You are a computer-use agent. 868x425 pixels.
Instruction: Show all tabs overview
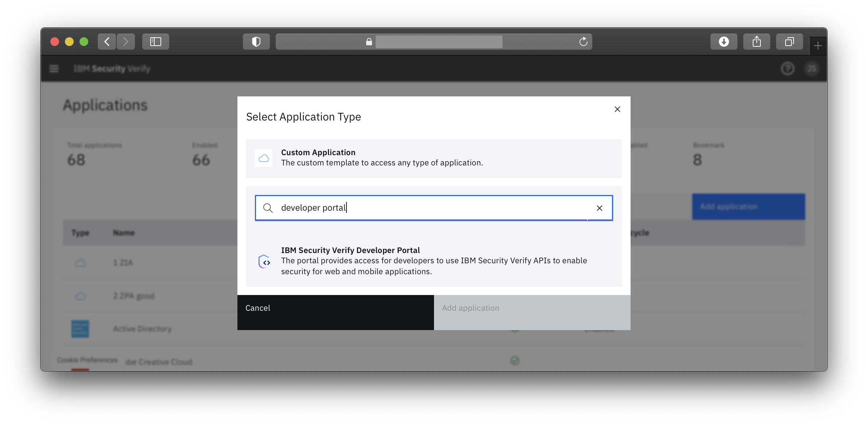pos(789,42)
